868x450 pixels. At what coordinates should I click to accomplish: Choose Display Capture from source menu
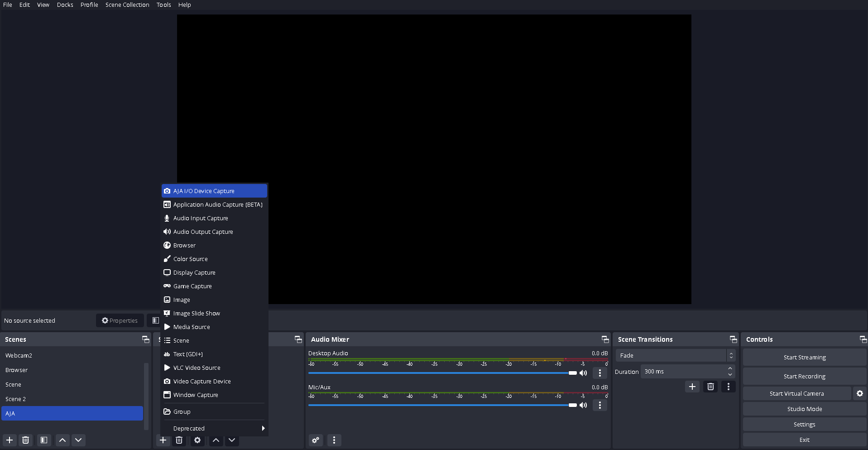click(194, 272)
